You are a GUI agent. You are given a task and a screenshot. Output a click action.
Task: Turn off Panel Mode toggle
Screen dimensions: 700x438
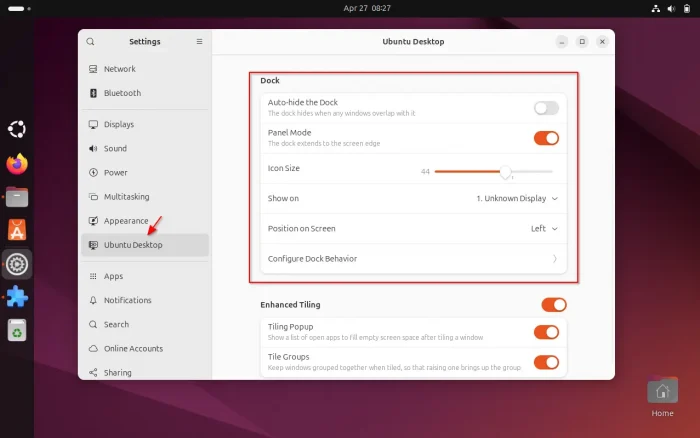(x=546, y=138)
